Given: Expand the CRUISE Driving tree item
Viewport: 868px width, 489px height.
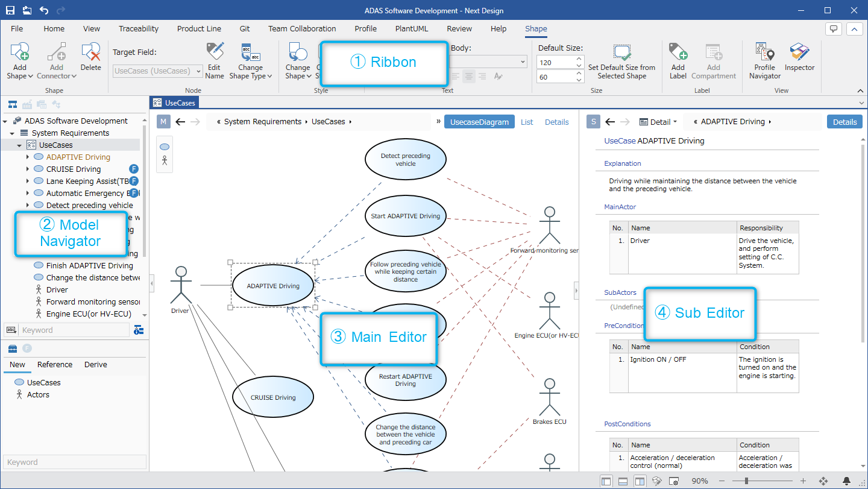Looking at the screenshot, I should (28, 169).
